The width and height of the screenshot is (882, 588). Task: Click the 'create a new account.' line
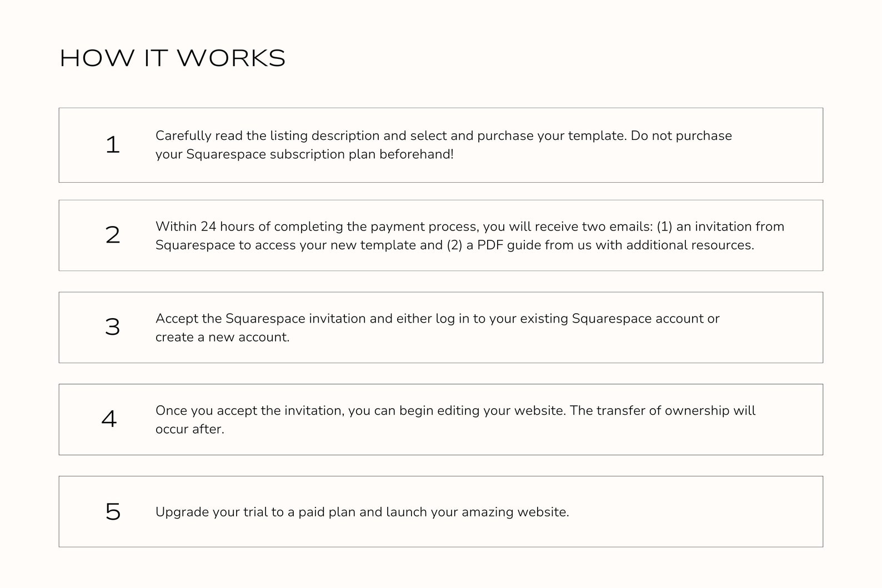[x=222, y=337]
